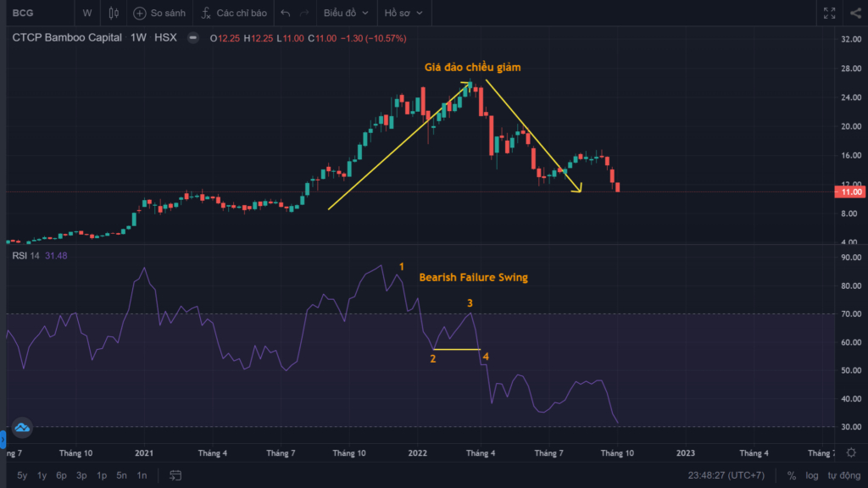The height and width of the screenshot is (488, 868).
Task: Open the candlestick chart style selector
Action: tap(114, 13)
